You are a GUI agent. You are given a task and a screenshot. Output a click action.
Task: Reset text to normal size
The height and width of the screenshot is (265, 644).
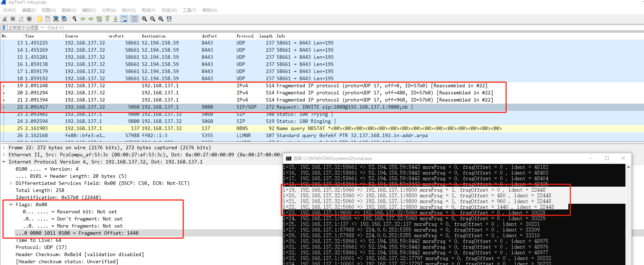click(161, 19)
